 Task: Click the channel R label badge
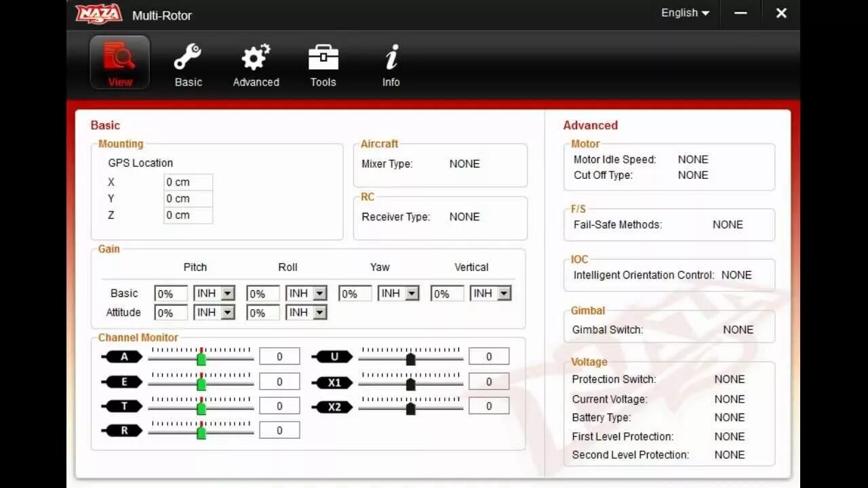pyautogui.click(x=123, y=430)
